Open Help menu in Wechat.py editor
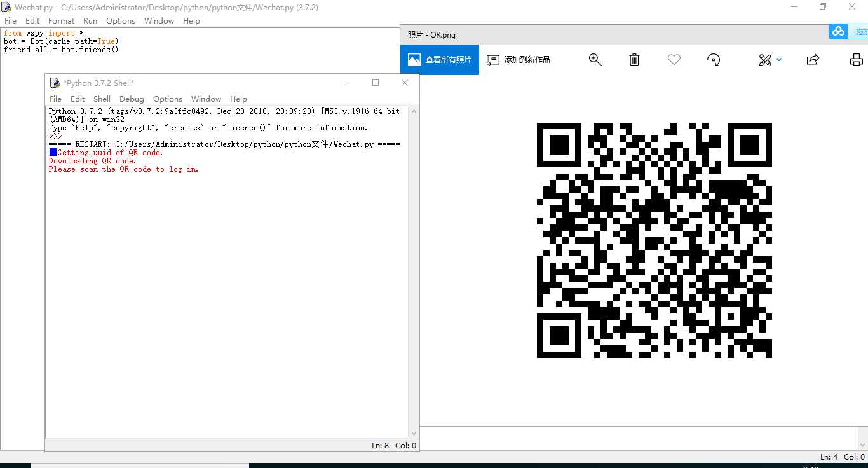 click(191, 21)
